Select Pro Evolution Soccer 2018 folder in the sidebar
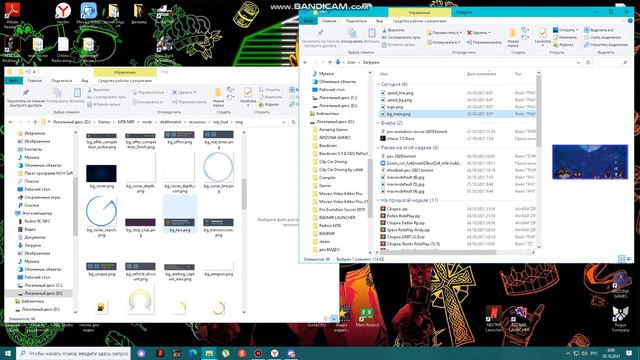640x360 pixels. [x=342, y=209]
